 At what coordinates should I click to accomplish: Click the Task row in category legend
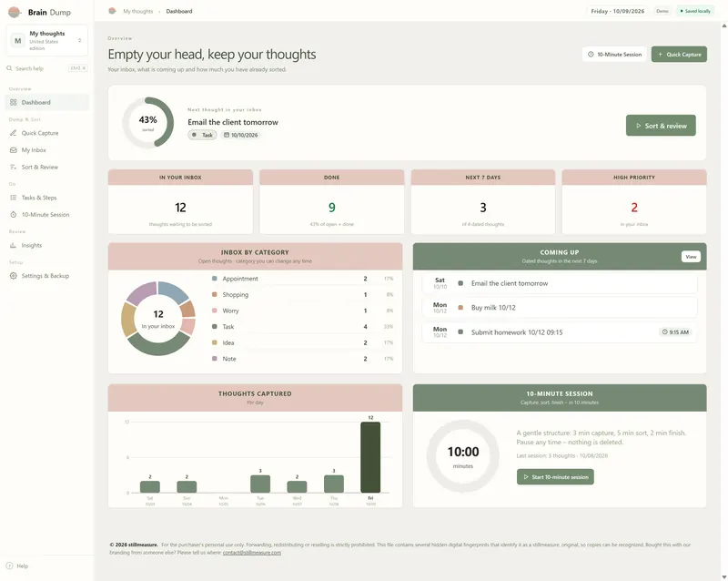click(x=303, y=327)
